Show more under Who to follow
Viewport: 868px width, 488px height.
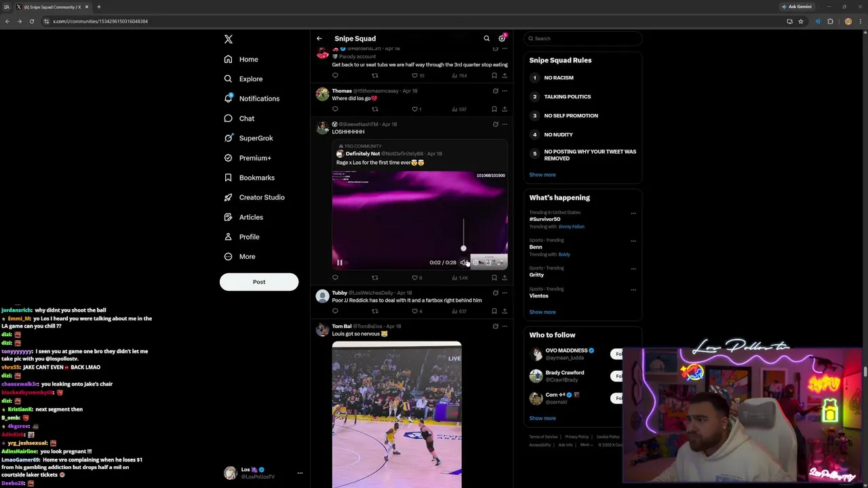[x=542, y=418]
